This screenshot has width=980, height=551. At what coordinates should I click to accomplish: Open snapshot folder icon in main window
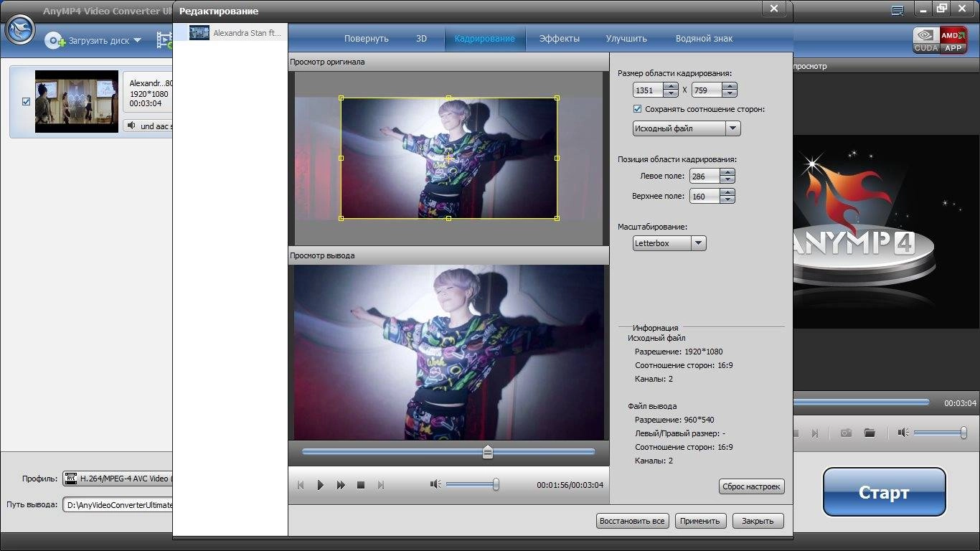870,433
